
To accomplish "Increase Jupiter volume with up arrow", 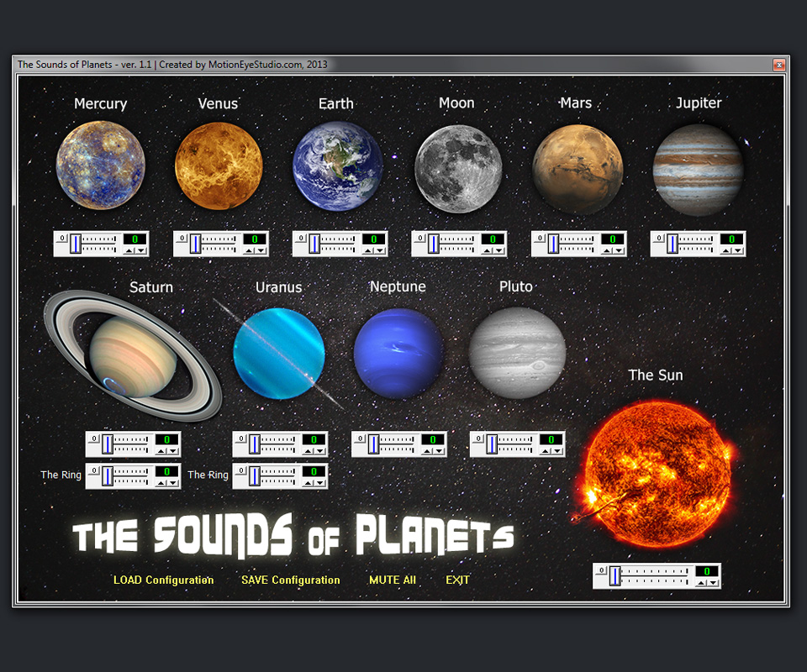I will coord(725,250).
